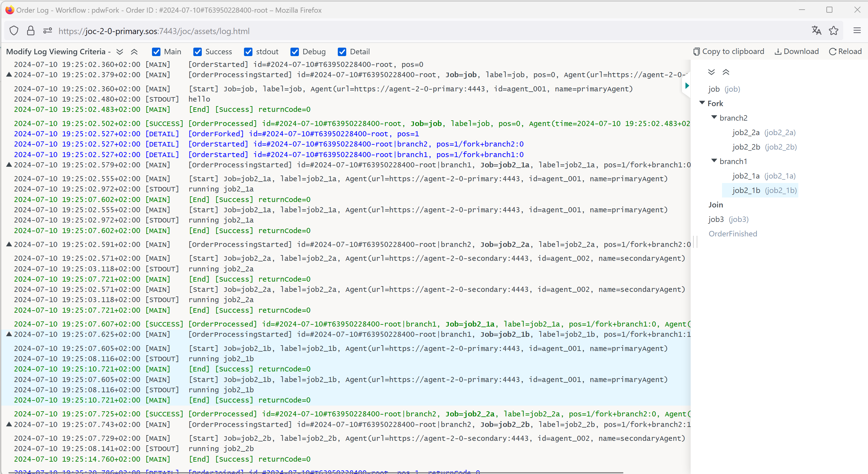
Task: Click the padlock site security icon
Action: pos(31,31)
